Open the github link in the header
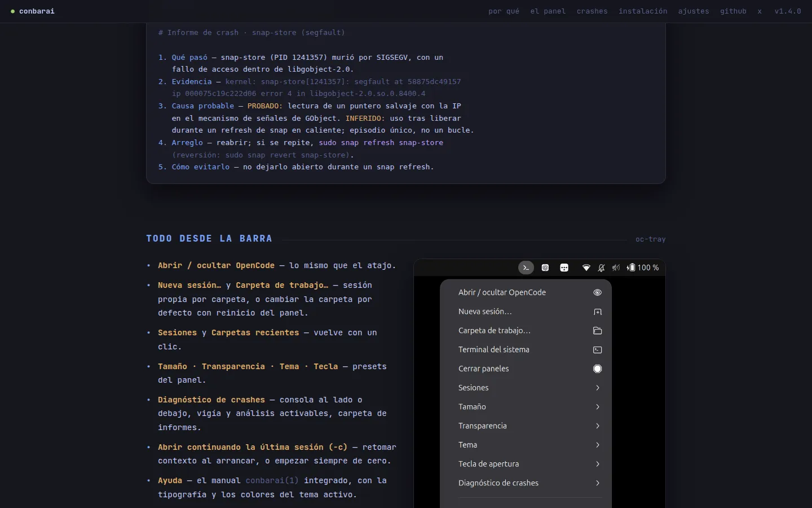This screenshot has height=508, width=812. pyautogui.click(x=733, y=11)
